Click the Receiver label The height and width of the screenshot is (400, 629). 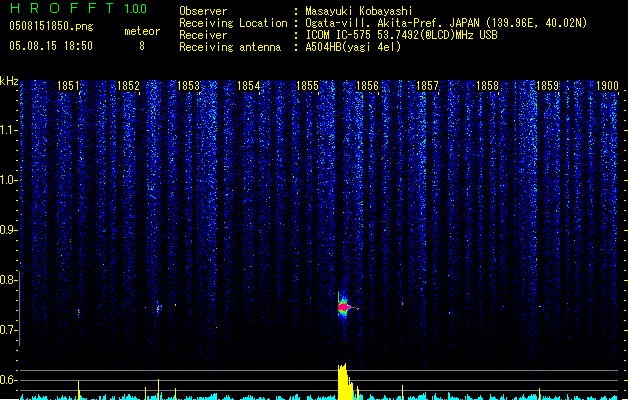point(203,35)
